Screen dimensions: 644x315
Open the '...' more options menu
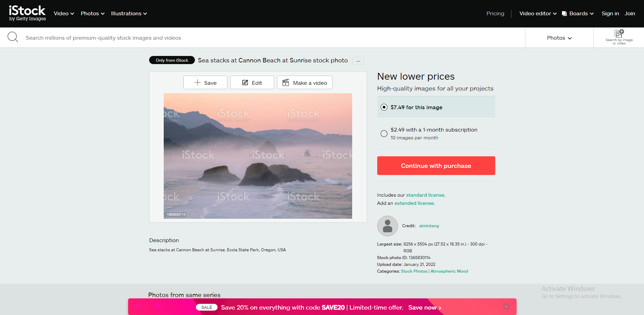pos(358,61)
